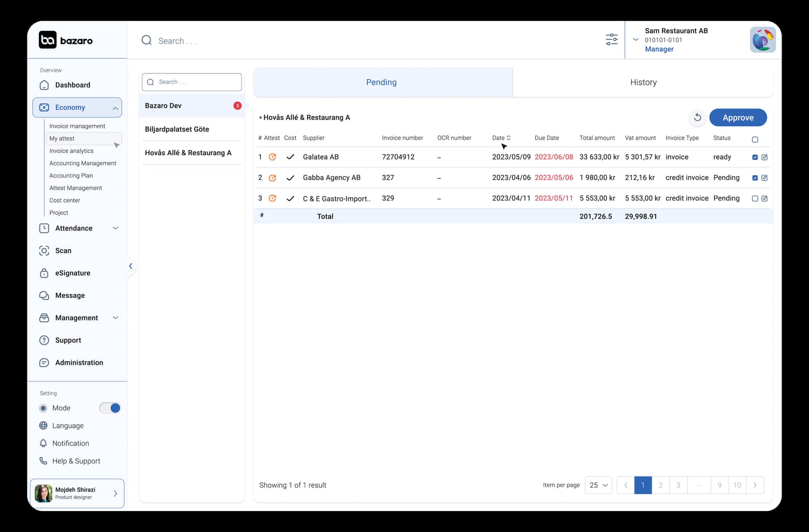
Task: Open eSignature from the sidebar
Action: pyautogui.click(x=72, y=273)
